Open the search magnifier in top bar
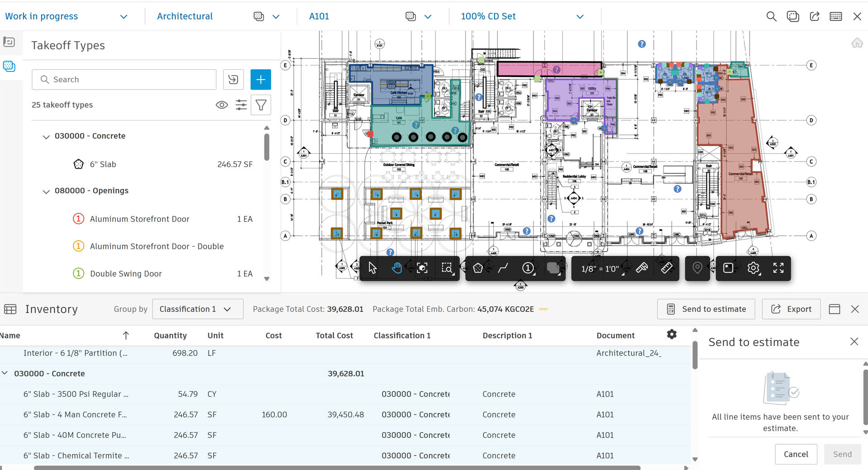Viewport: 868px width, 470px height. point(771,16)
